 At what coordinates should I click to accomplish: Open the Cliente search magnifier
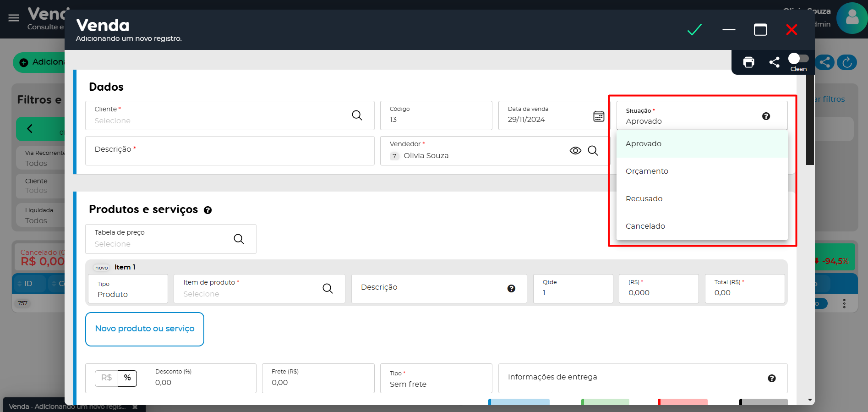click(x=357, y=115)
